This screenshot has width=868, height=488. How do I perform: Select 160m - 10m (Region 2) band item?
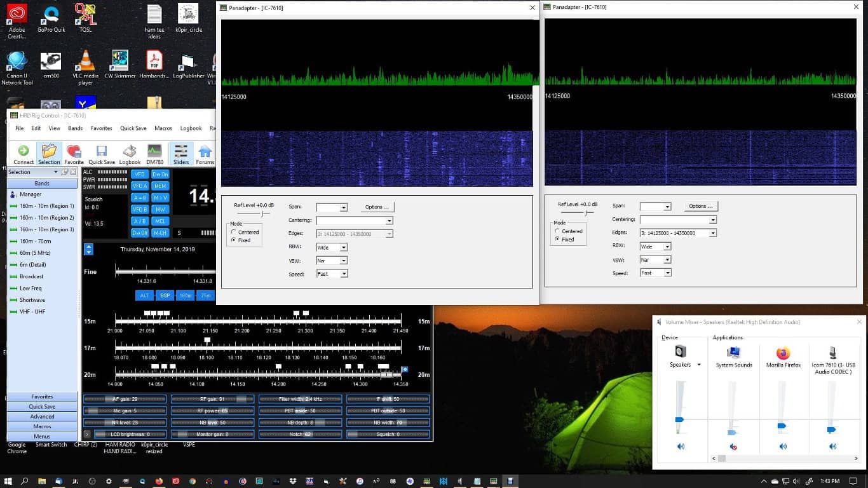point(42,218)
